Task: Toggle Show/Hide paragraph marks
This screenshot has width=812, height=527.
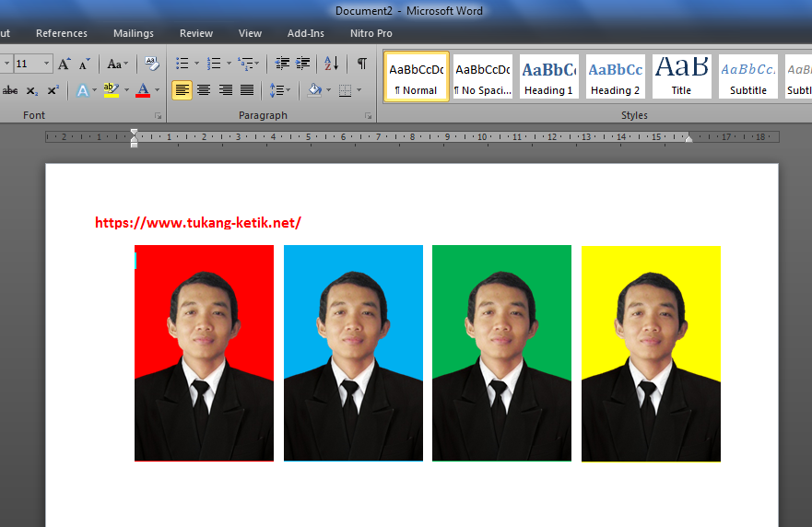Action: coord(362,64)
